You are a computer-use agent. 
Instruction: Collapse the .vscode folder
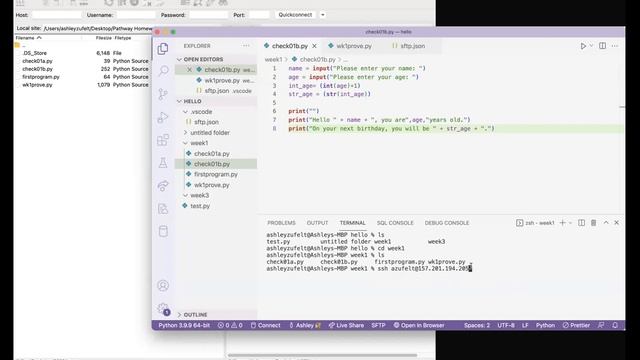201,111
